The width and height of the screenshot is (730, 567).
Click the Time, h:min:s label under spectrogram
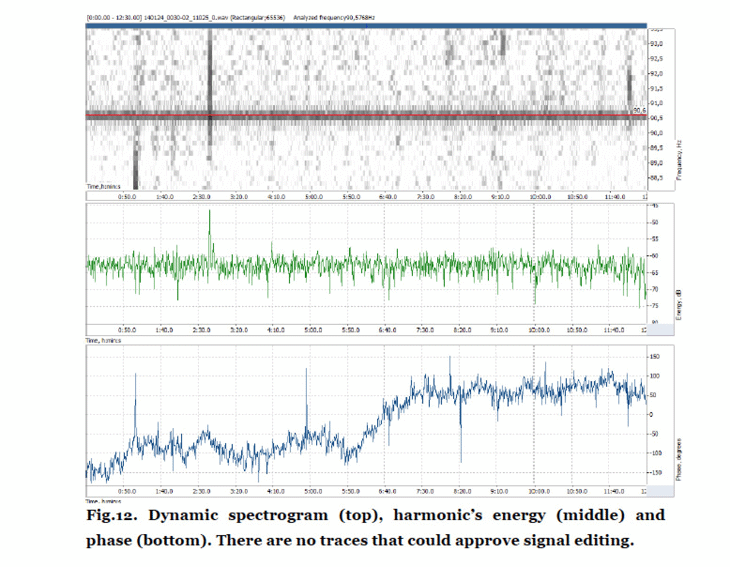[x=104, y=187]
